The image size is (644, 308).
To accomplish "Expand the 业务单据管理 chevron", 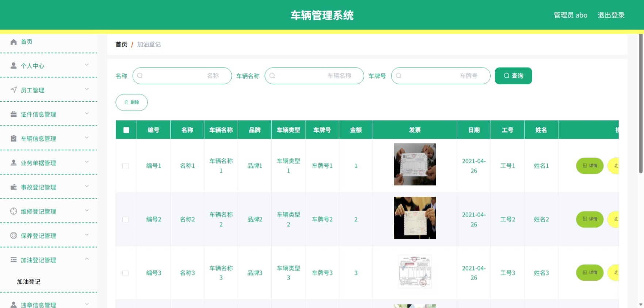I will pyautogui.click(x=87, y=162).
